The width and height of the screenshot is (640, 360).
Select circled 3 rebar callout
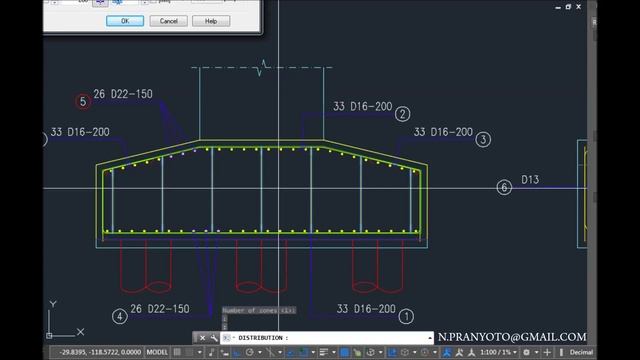483,139
